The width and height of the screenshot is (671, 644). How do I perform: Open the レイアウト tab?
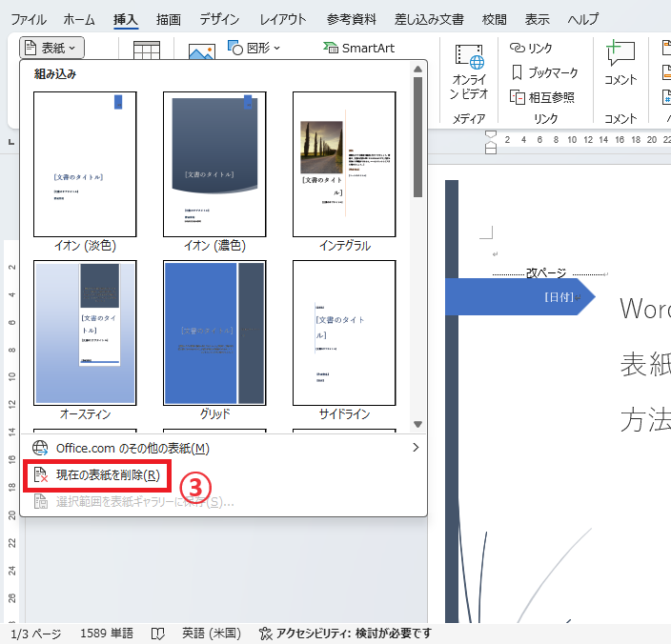[x=283, y=20]
